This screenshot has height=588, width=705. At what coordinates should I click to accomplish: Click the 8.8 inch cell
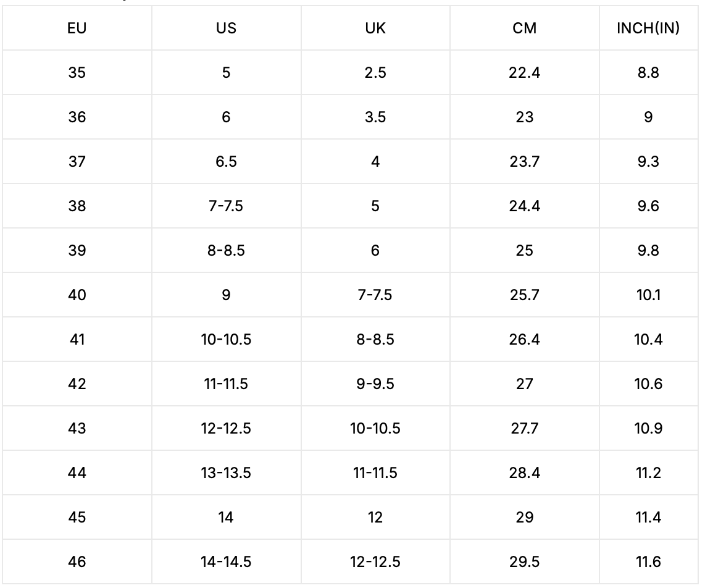[648, 72]
